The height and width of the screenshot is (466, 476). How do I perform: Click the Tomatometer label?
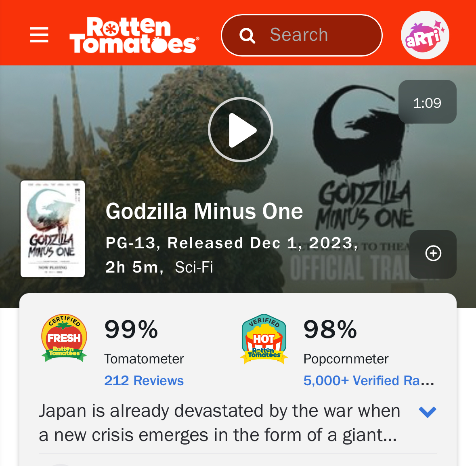coord(144,359)
